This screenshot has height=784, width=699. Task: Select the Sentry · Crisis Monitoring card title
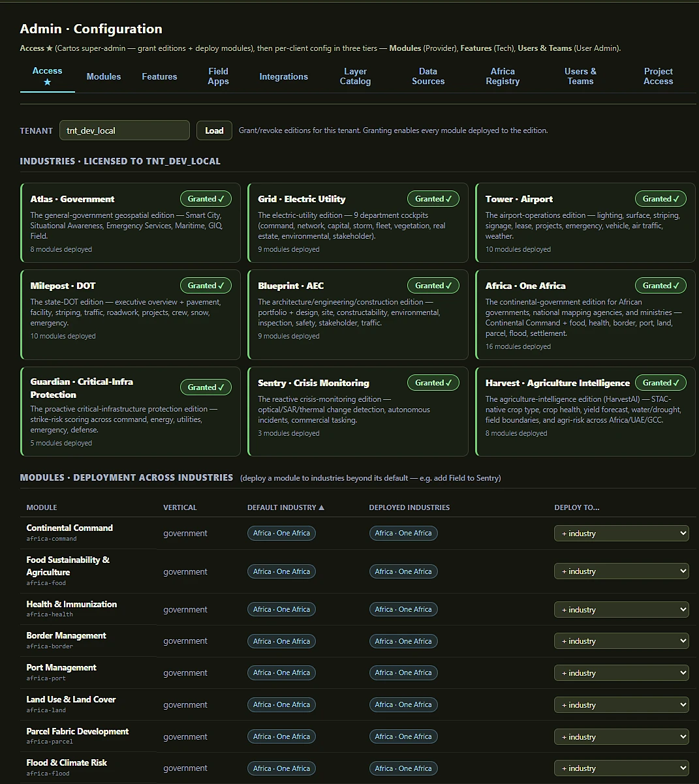tap(313, 383)
